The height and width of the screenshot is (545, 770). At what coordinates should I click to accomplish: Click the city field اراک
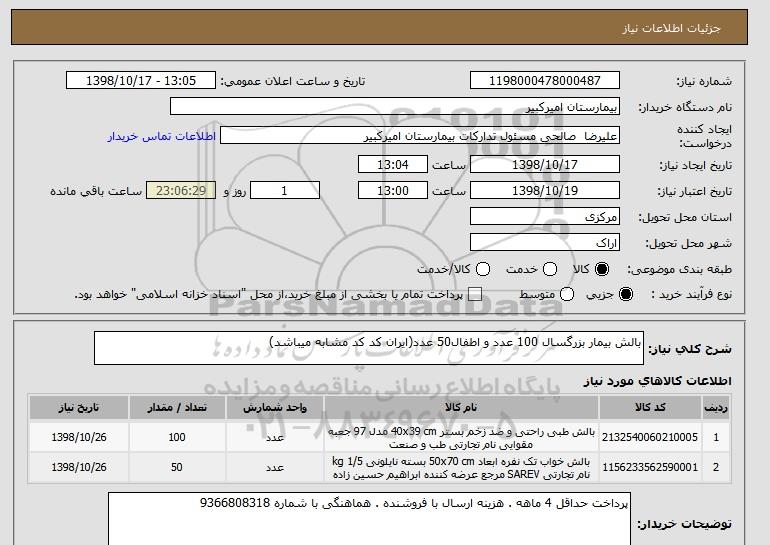(x=545, y=243)
